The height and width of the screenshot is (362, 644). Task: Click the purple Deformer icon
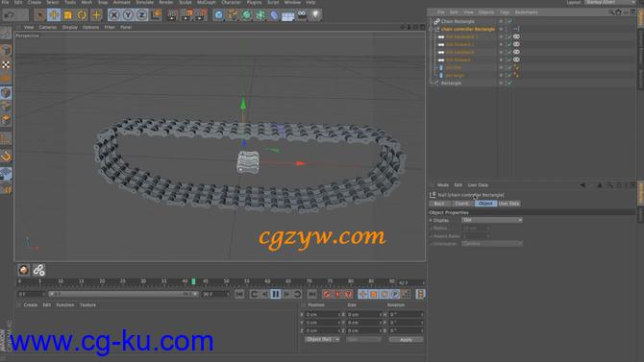pos(274,15)
